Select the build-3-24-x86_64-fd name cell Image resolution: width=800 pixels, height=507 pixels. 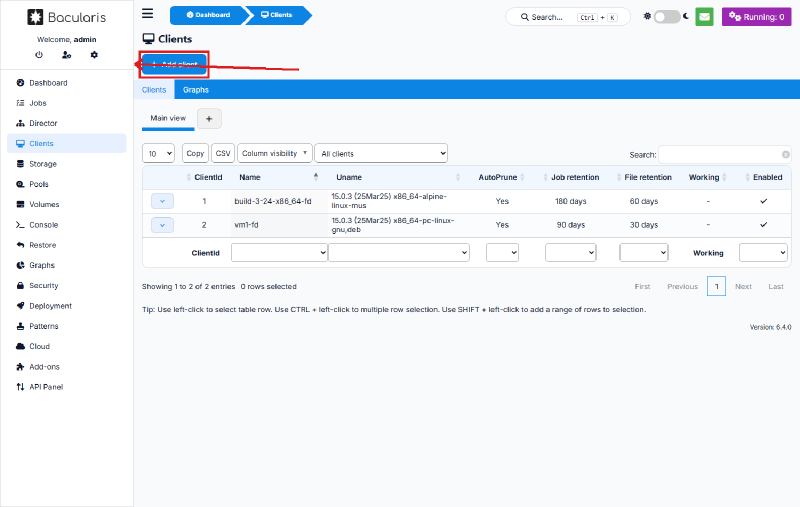pyautogui.click(x=279, y=201)
